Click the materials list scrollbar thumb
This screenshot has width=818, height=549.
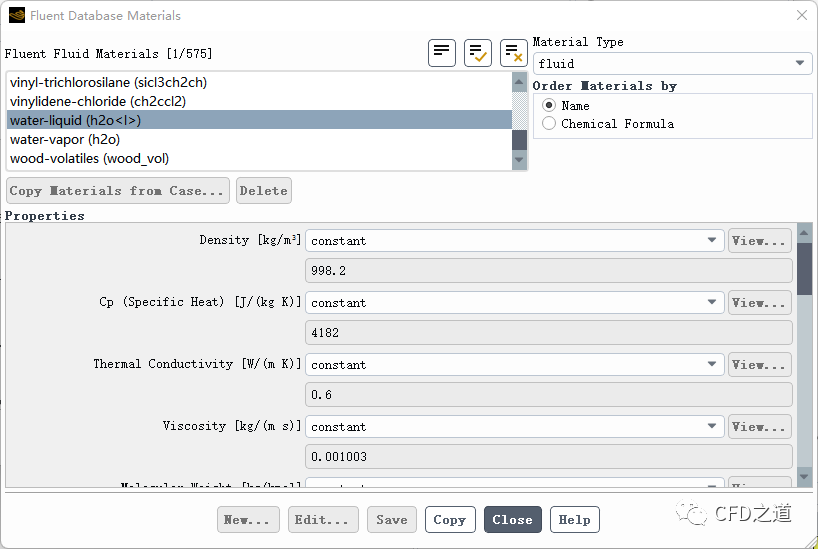pos(519,140)
